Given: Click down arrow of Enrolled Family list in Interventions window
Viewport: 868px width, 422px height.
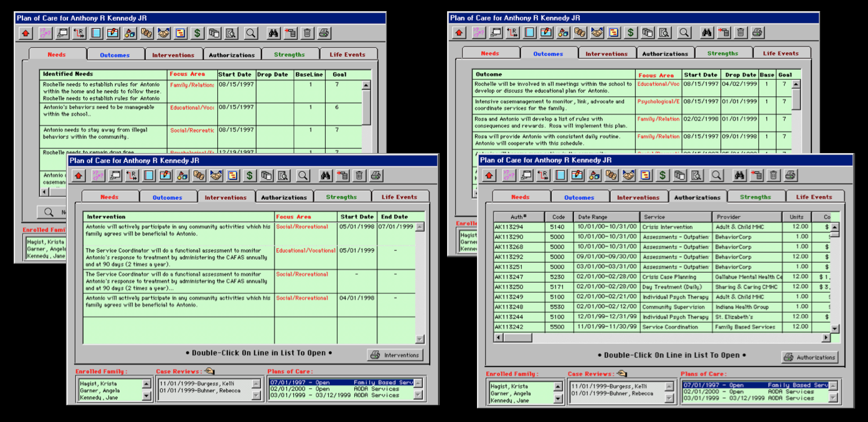Looking at the screenshot, I should 146,396.
